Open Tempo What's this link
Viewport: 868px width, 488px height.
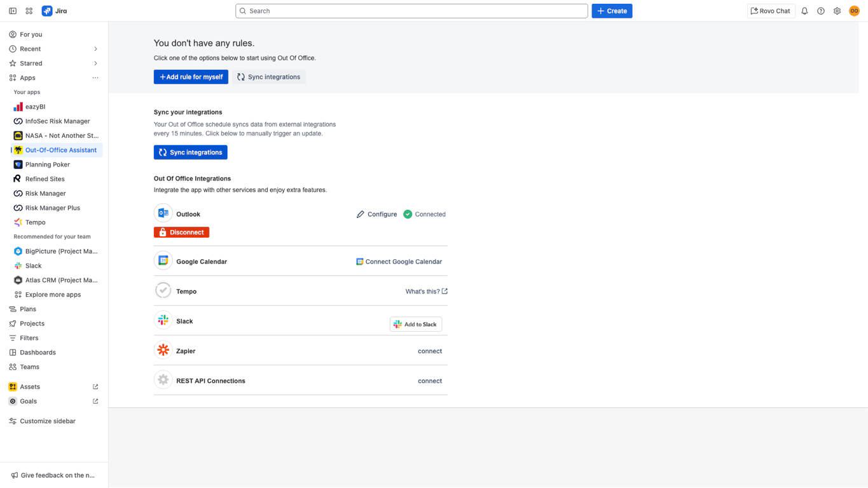[426, 292]
